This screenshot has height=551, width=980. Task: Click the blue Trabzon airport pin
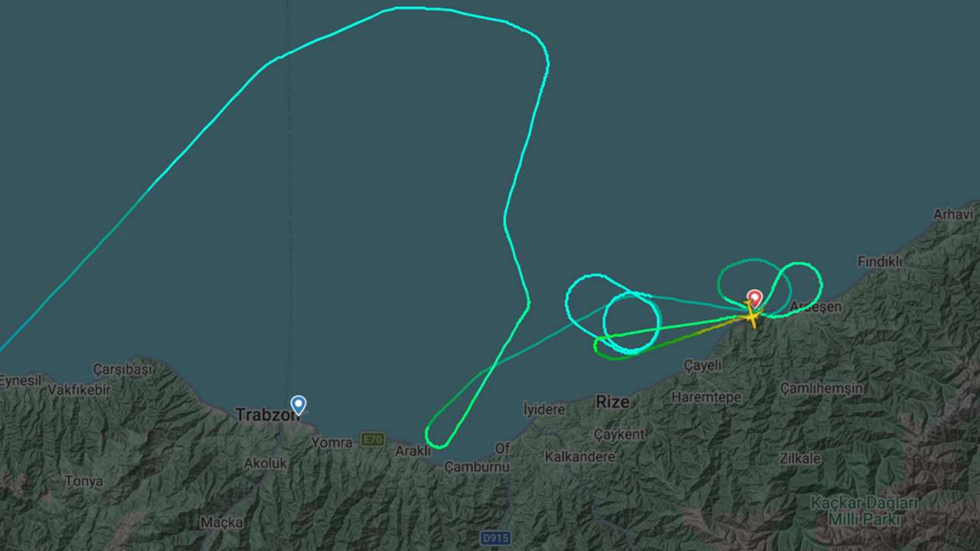click(299, 405)
